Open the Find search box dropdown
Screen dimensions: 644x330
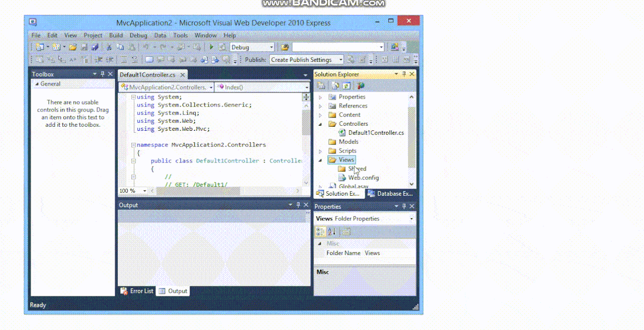pyautogui.click(x=381, y=47)
